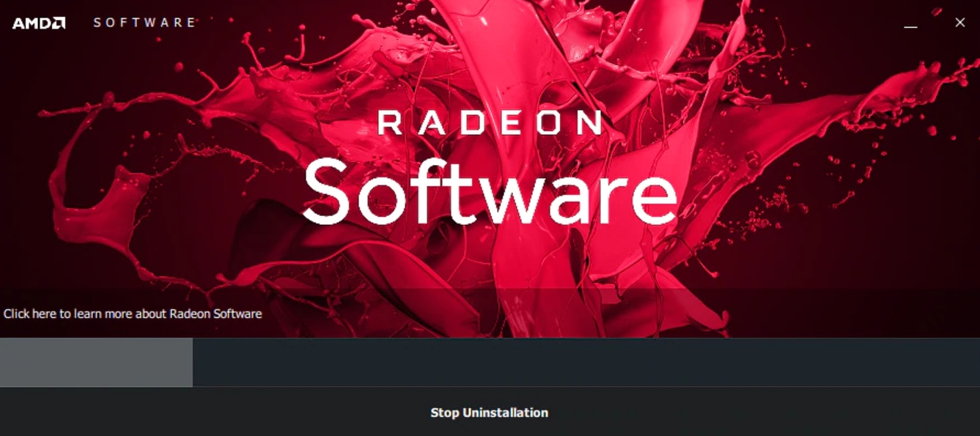Image resolution: width=980 pixels, height=436 pixels.
Task: Click the SOFTWARE title text beside AMD logo
Action: 144,23
